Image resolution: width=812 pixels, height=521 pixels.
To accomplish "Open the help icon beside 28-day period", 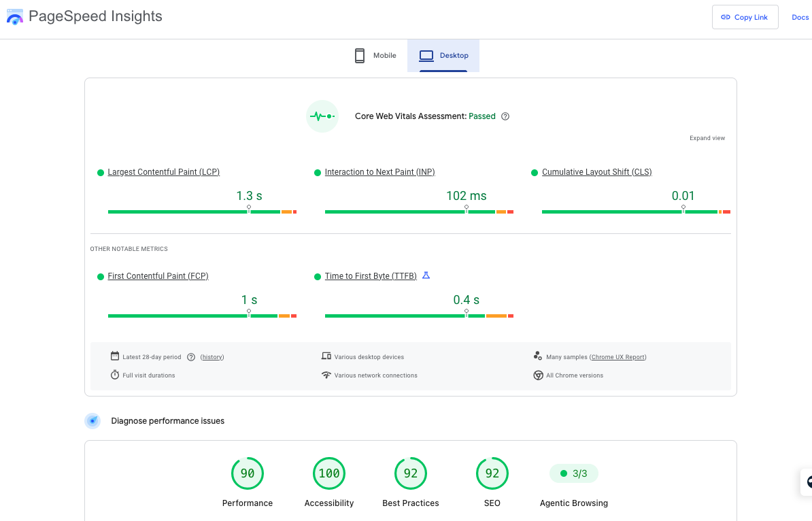I will (191, 357).
